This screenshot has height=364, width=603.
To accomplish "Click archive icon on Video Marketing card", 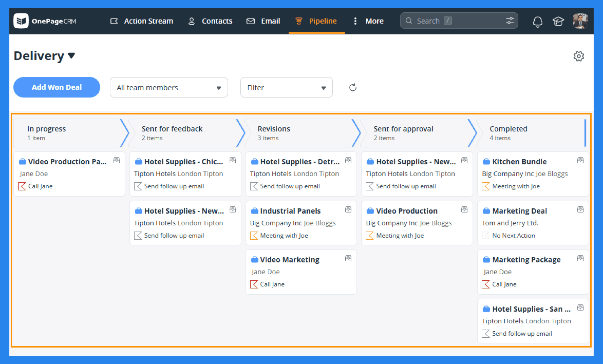I will click(348, 258).
